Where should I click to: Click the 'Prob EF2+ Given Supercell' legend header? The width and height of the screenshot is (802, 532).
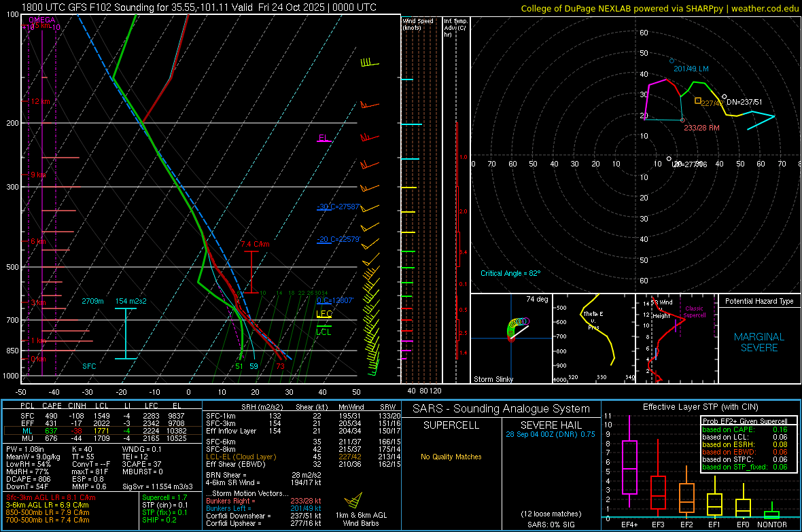point(745,421)
